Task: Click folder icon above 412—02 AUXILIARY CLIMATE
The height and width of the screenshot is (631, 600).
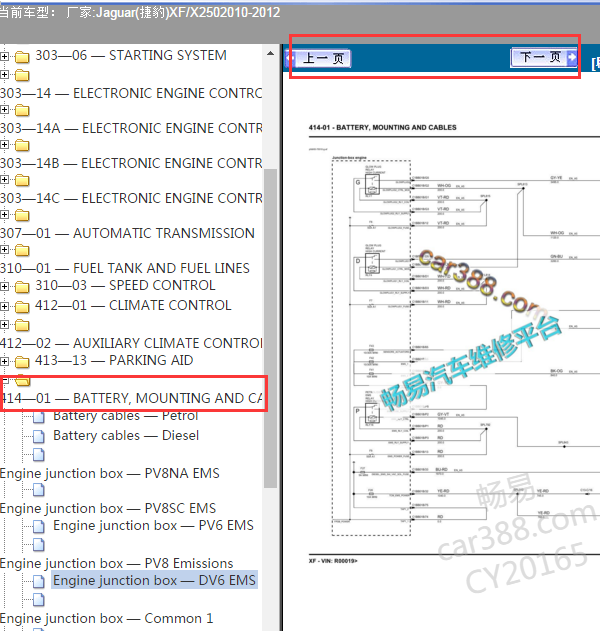Action: pyautogui.click(x=22, y=325)
